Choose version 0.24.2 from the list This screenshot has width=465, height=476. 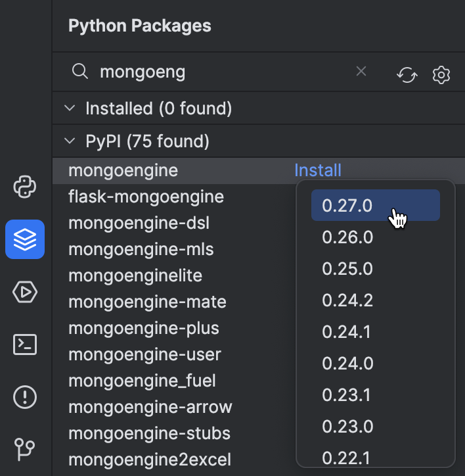tap(376, 300)
